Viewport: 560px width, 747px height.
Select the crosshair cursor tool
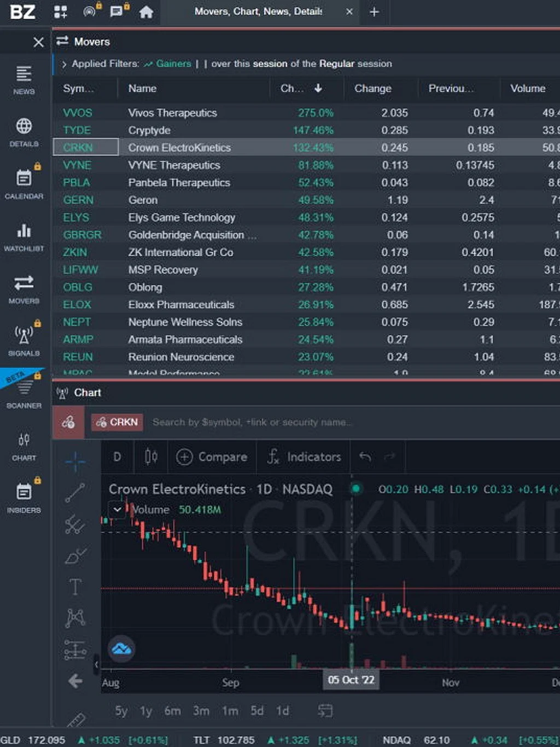(x=75, y=462)
